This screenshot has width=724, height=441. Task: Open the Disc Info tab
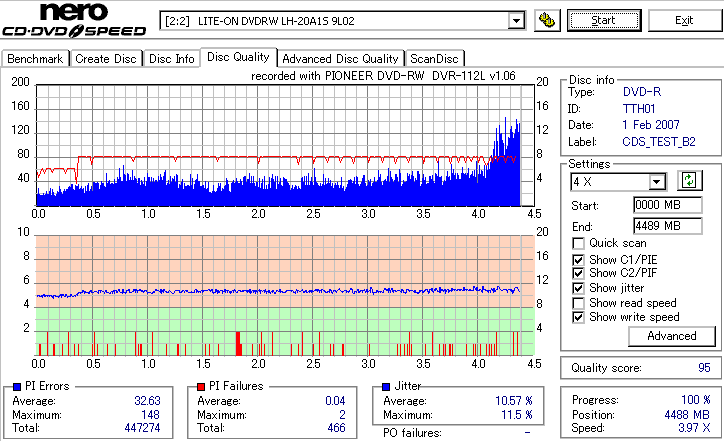pos(172,59)
